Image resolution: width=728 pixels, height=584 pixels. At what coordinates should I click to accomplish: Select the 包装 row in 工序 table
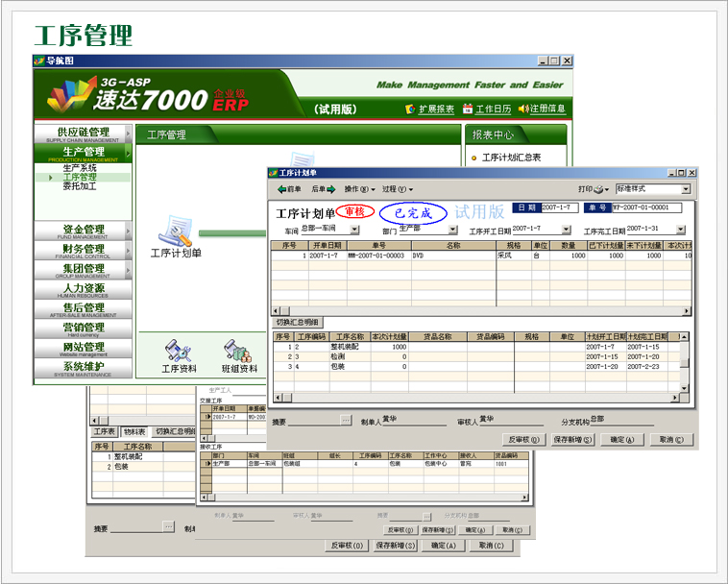tap(476, 366)
